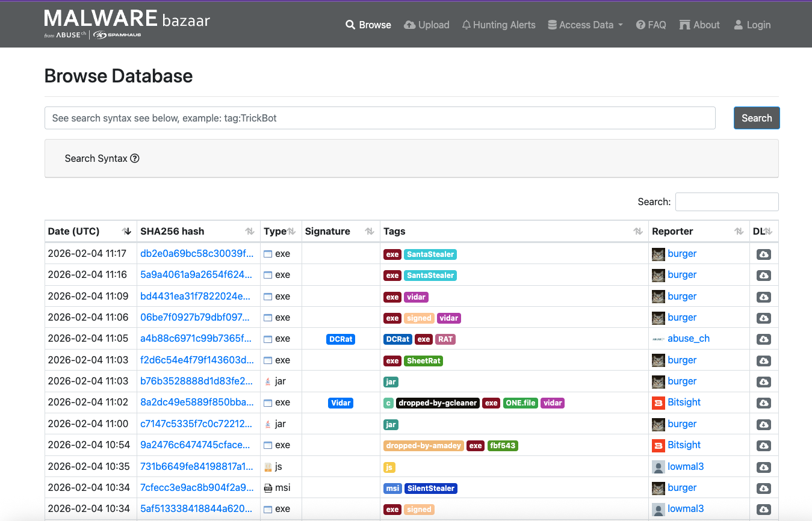Sort table by the Tags column

tap(638, 232)
